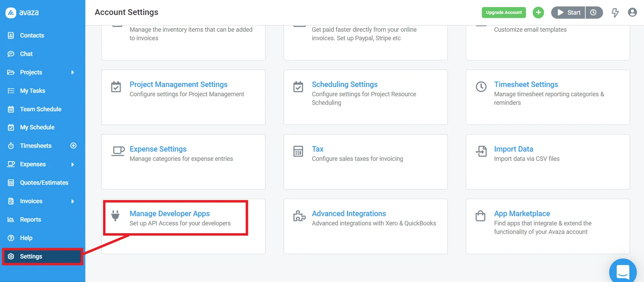
Task: Click the Invoices document icon
Action: click(11, 201)
